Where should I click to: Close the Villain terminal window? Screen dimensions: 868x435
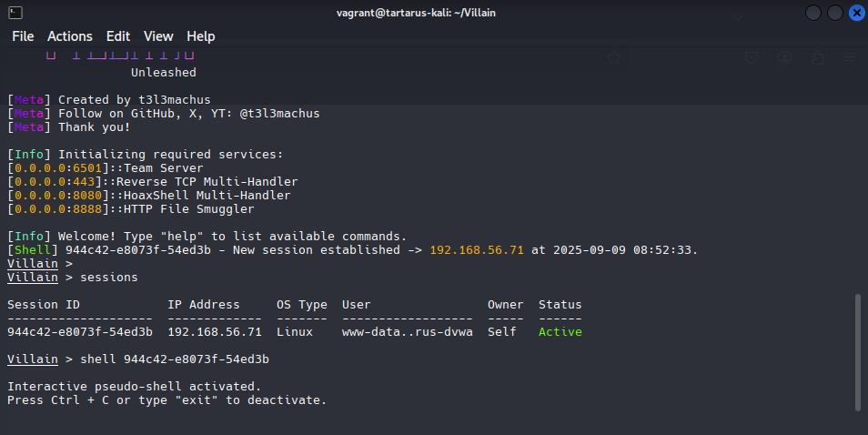(856, 13)
